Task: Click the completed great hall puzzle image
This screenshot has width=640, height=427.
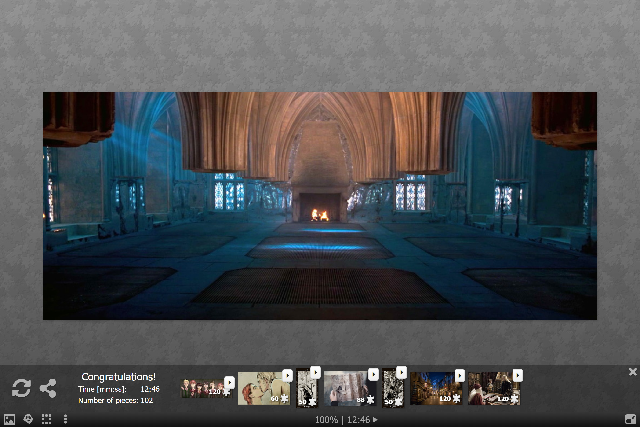Action: point(320,206)
